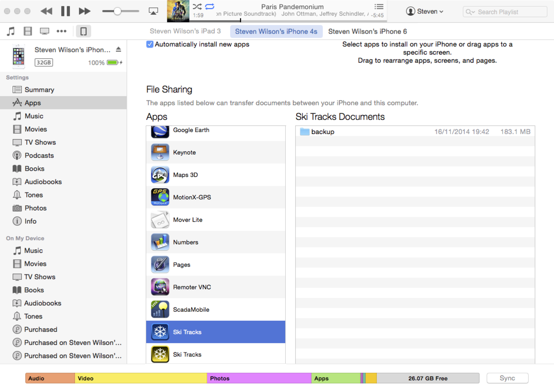Viewport: 554px width, 392px height.
Task: Select MotionX-GPS app
Action: pyautogui.click(x=216, y=197)
